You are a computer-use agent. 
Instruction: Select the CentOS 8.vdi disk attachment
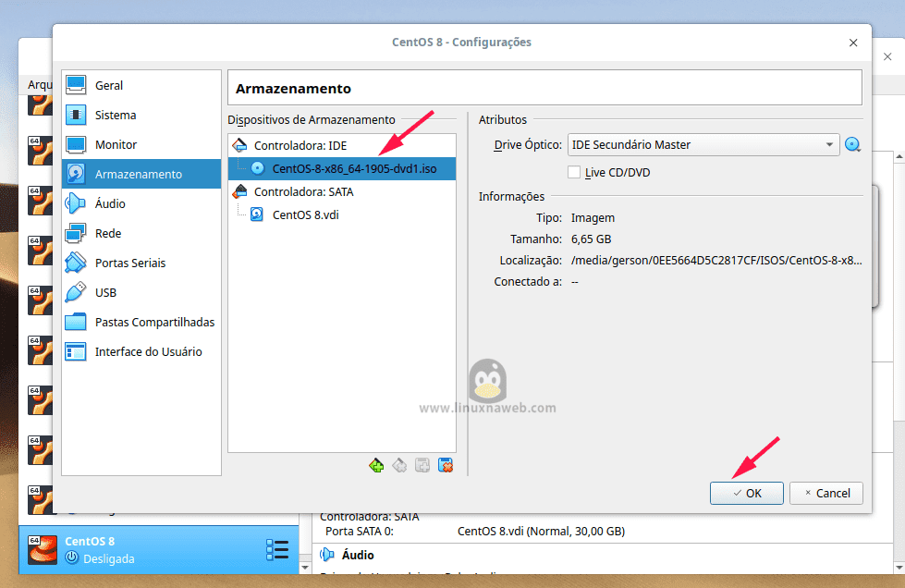(x=342, y=214)
